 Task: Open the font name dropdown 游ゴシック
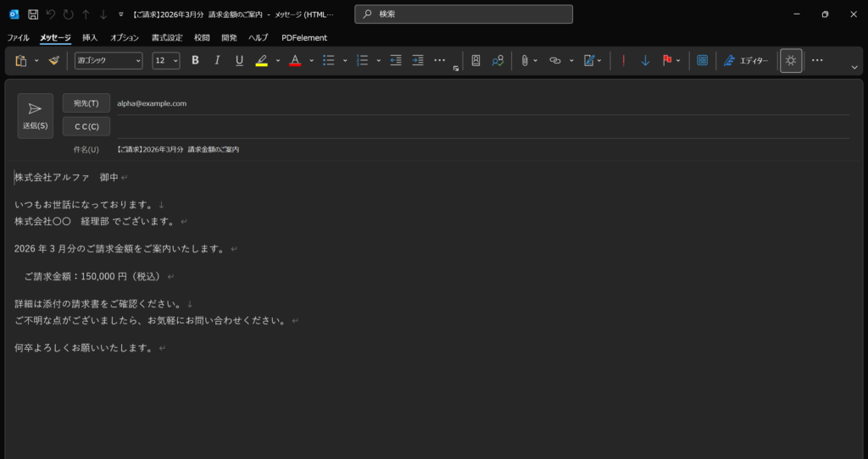click(108, 61)
